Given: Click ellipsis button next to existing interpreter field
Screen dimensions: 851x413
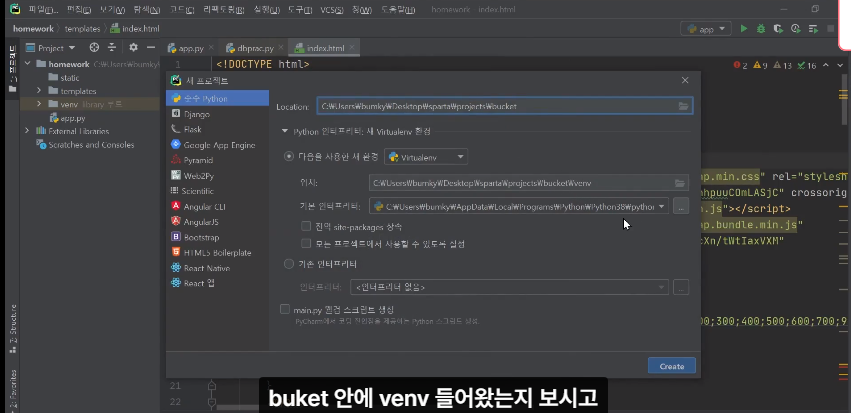Looking at the screenshot, I should [681, 287].
